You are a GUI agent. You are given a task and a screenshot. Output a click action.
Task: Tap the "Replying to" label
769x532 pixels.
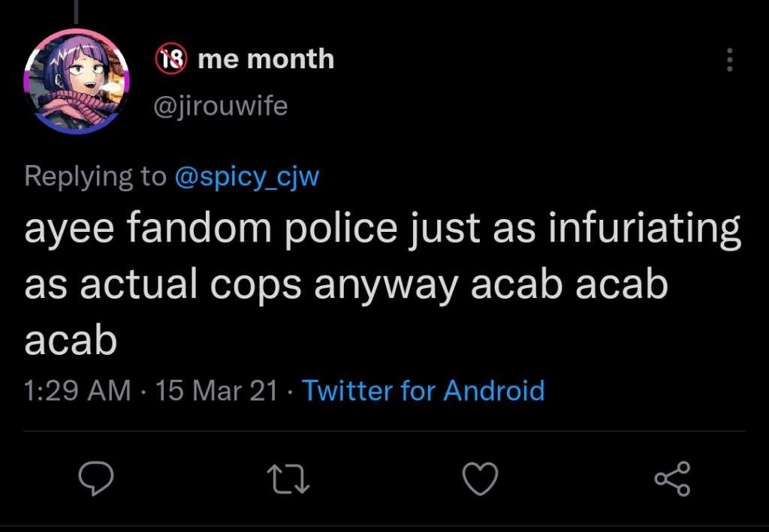(95, 176)
